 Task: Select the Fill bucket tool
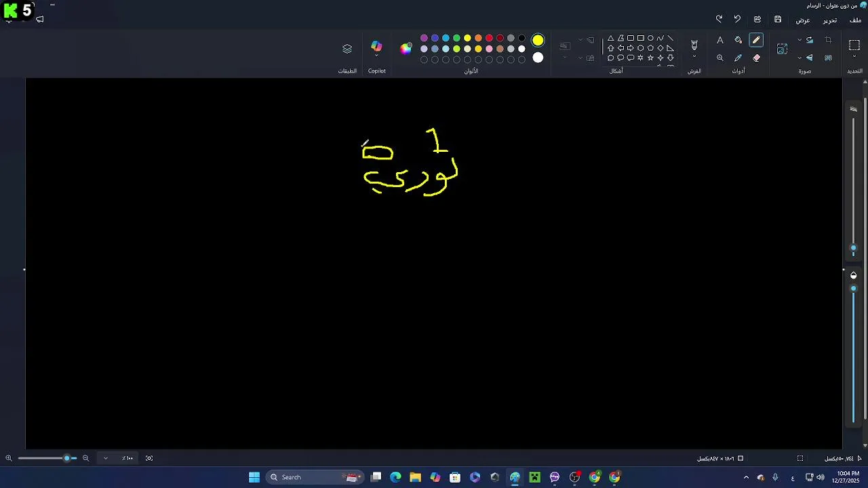738,40
